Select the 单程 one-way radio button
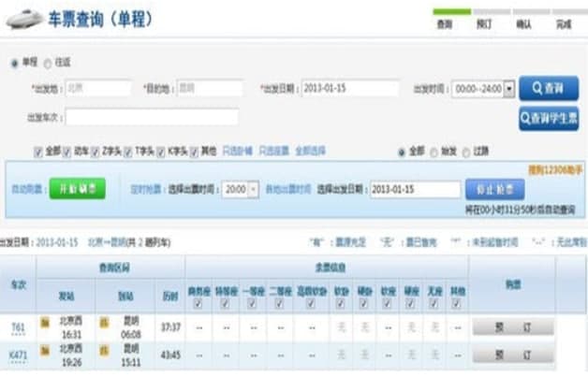 (x=14, y=64)
